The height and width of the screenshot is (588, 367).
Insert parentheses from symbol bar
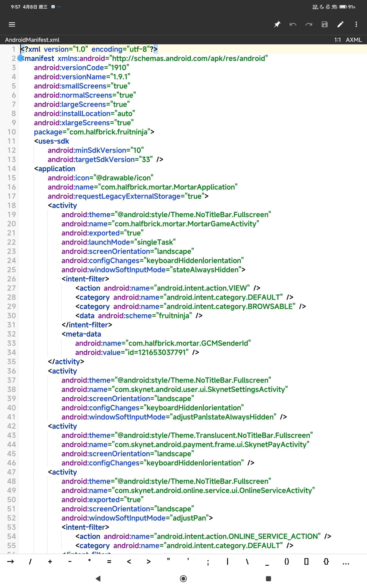pyautogui.click(x=286, y=562)
